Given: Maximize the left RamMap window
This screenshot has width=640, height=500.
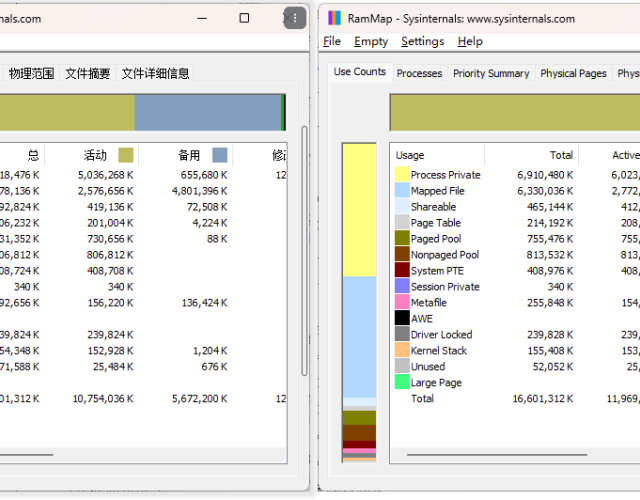Looking at the screenshot, I should (244, 18).
